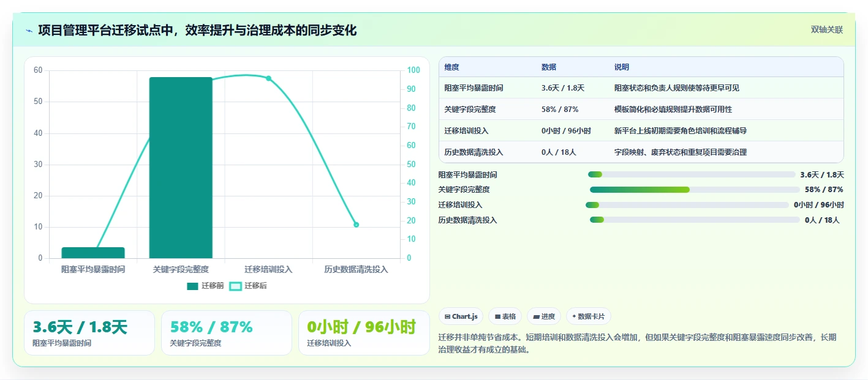Click table cell 关键字段完整度
This screenshot has width=868, height=380.
pos(470,110)
